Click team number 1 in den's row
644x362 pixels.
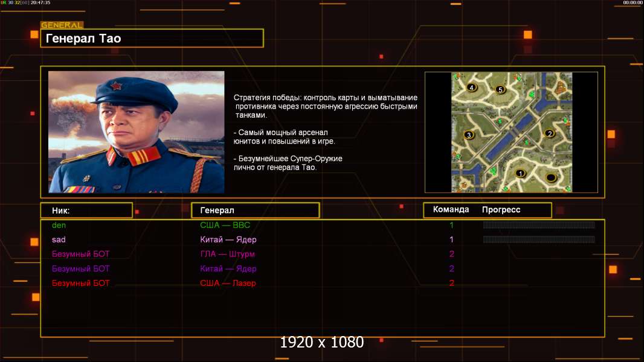pyautogui.click(x=451, y=225)
